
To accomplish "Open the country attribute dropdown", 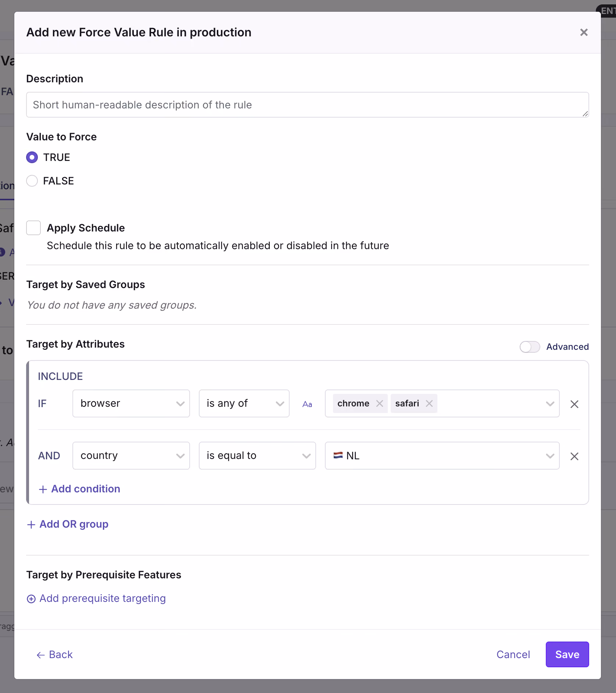I will tap(131, 456).
